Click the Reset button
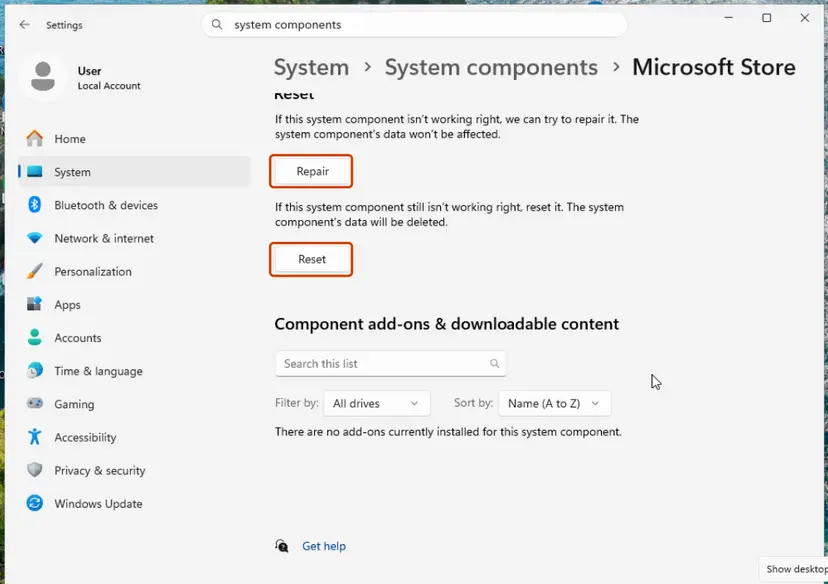 [x=311, y=259]
